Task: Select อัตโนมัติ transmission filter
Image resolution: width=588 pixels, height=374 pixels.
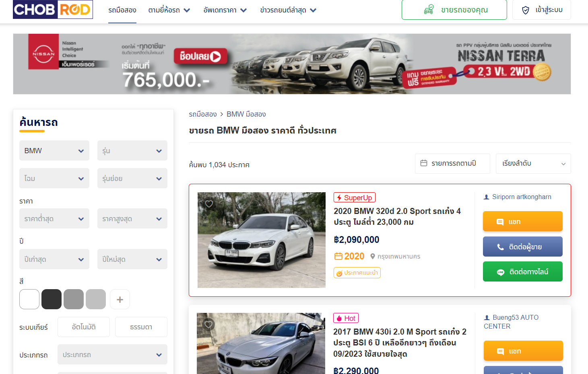Action: point(83,327)
